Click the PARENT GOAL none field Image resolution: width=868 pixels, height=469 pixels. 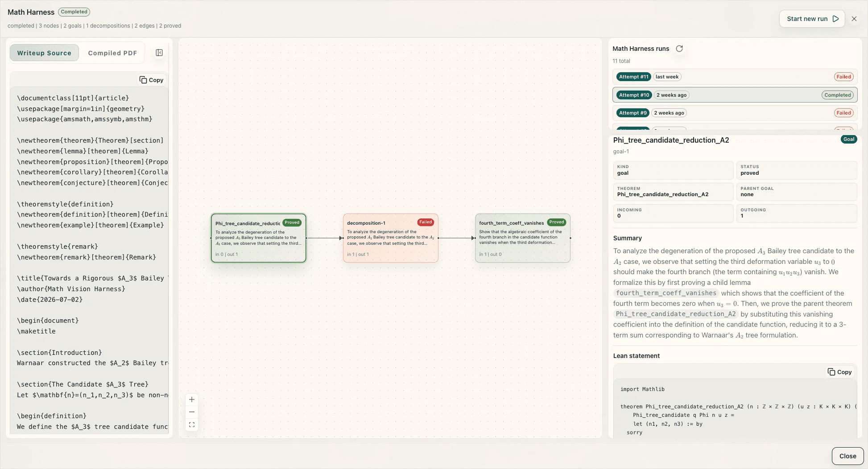coord(796,192)
